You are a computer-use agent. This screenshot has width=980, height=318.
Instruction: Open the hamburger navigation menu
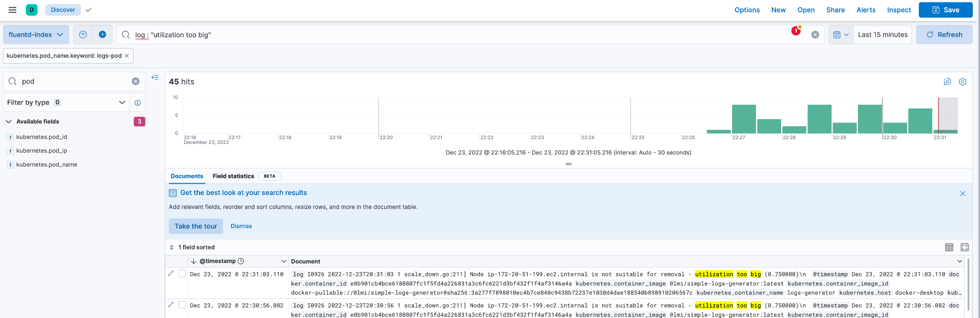click(12, 10)
